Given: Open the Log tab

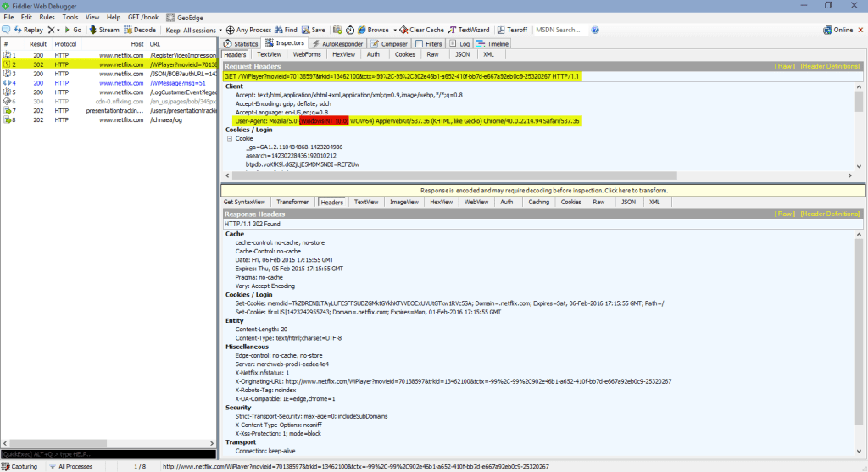Looking at the screenshot, I should [459, 44].
